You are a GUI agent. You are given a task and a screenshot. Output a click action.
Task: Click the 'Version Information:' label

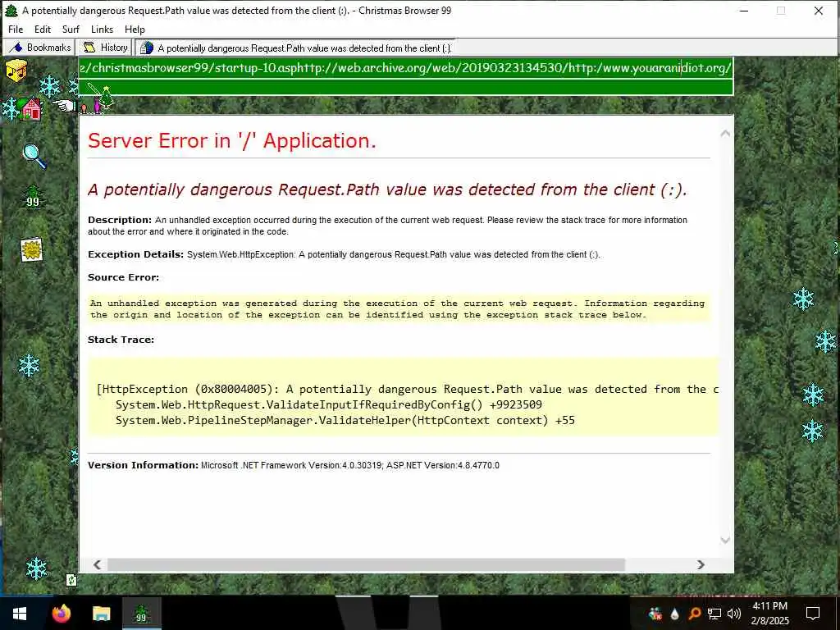coord(143,465)
